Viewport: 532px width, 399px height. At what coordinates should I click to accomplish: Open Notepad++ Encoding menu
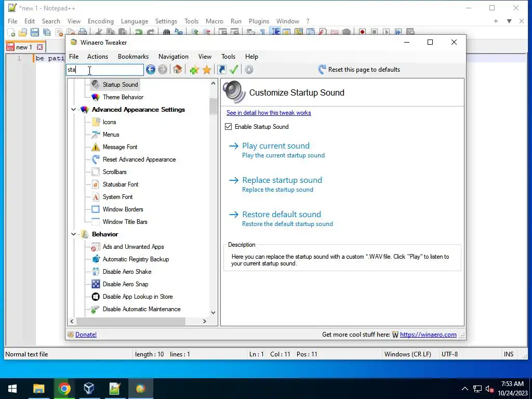(101, 21)
